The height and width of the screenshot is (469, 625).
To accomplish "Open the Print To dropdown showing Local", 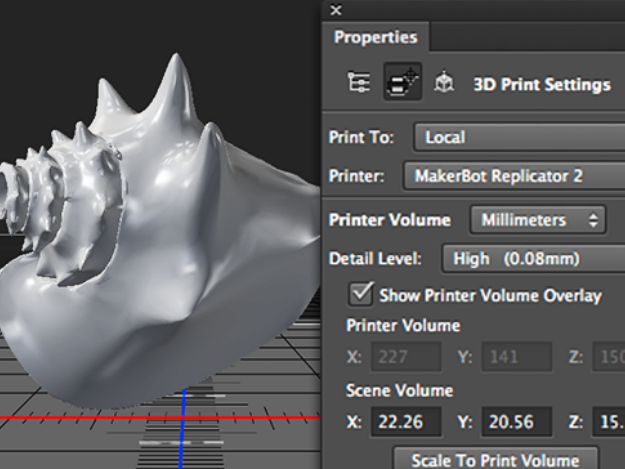I will click(x=519, y=137).
